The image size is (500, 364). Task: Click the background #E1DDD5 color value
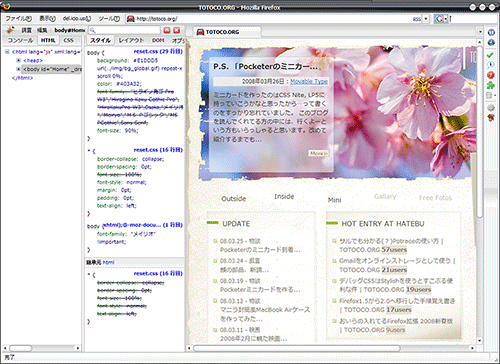pyautogui.click(x=146, y=60)
